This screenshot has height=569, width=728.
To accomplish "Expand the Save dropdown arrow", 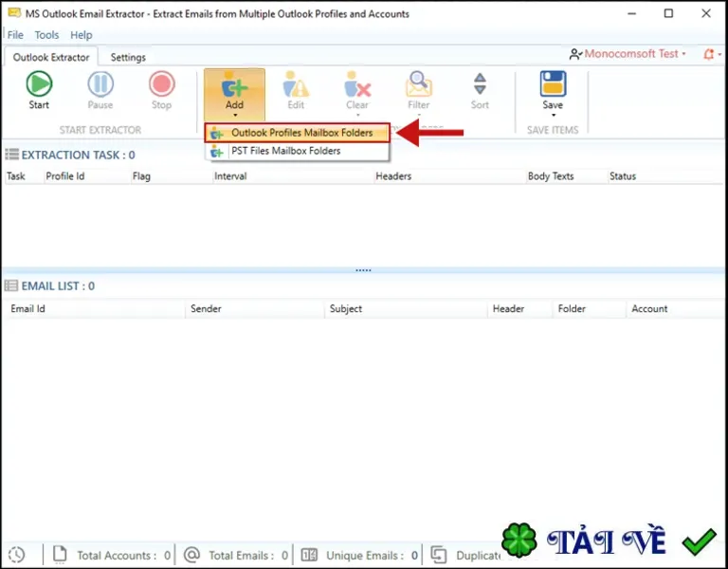I will [x=553, y=115].
